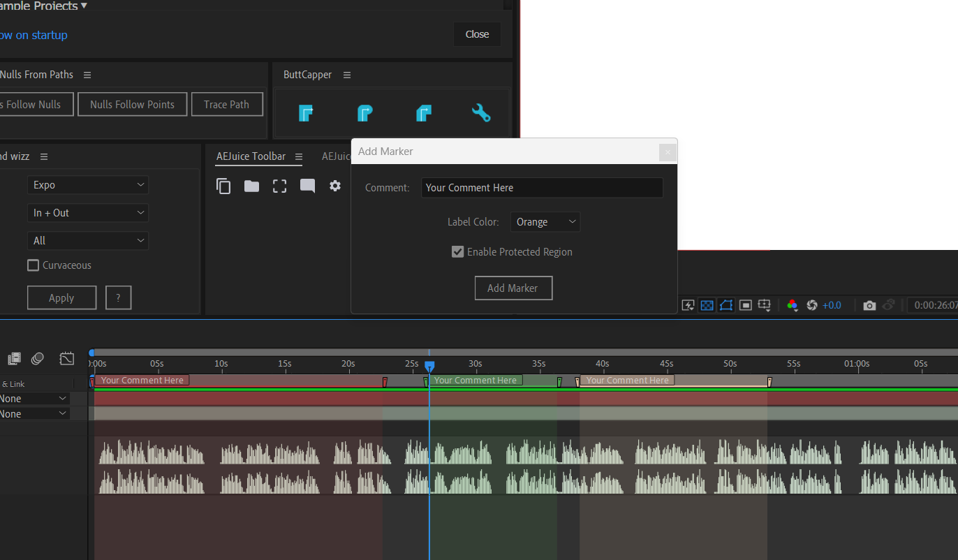Click the marker Comment text field
The height and width of the screenshot is (560, 958).
coord(542,188)
